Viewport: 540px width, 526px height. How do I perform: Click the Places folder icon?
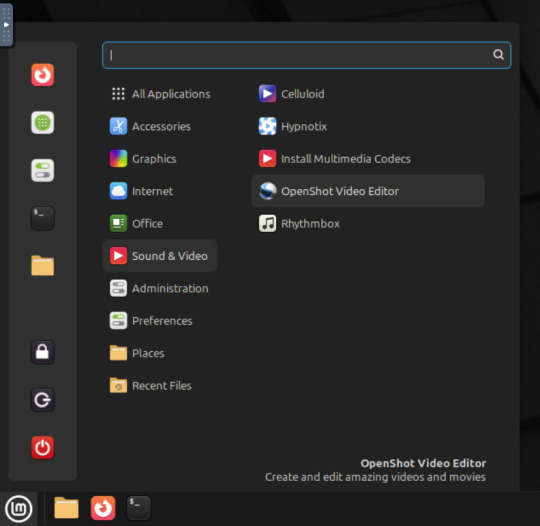pos(118,353)
